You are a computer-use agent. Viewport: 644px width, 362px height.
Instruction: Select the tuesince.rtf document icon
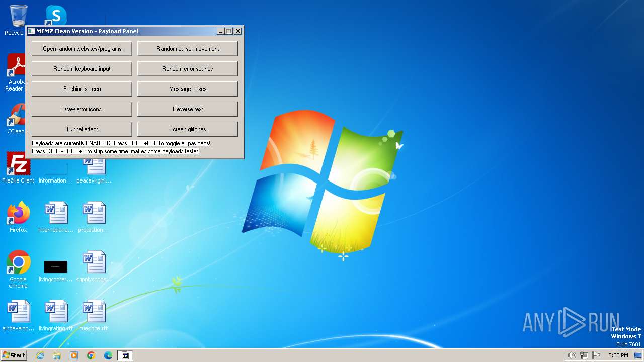click(94, 316)
